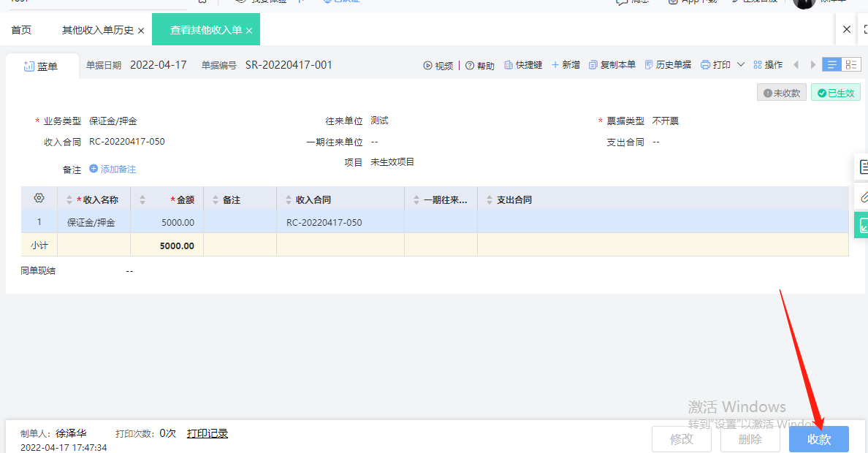Open 历史单据 historical documents
868x453 pixels.
667,64
